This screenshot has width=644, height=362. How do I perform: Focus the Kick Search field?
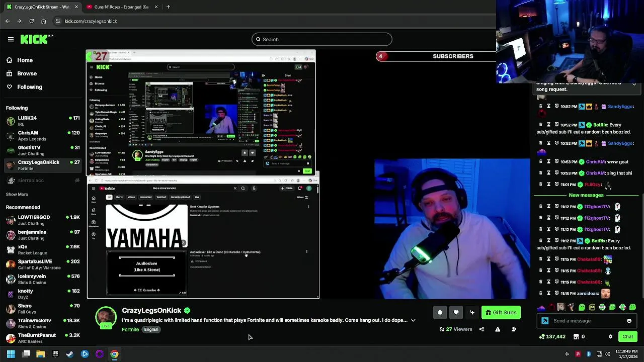pos(322,39)
